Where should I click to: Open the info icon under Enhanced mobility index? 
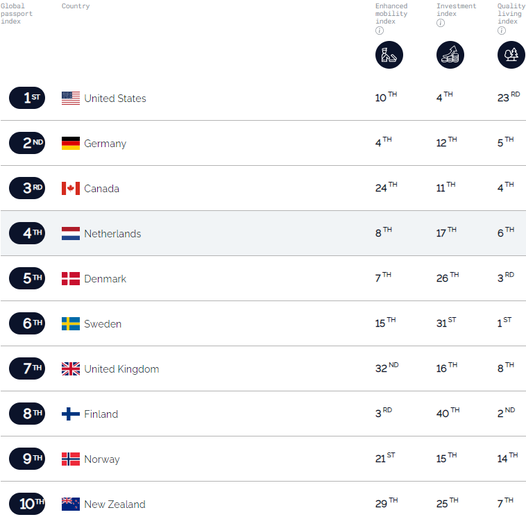pyautogui.click(x=379, y=31)
